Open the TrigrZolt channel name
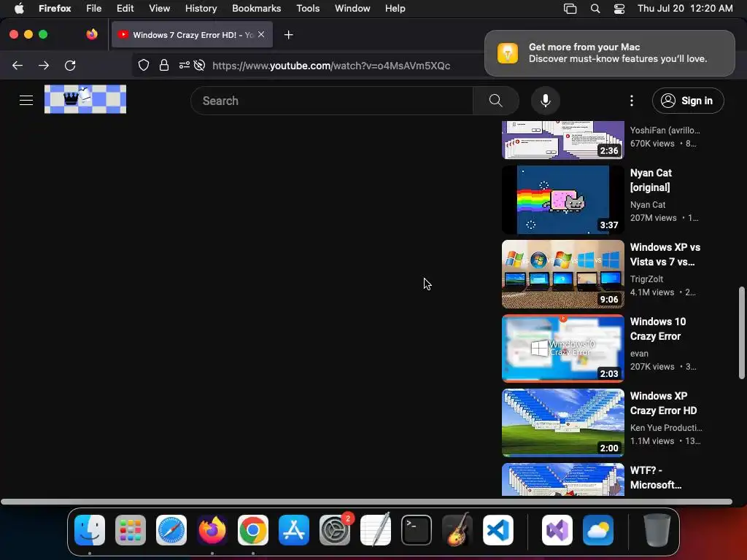This screenshot has width=747, height=560. tap(646, 279)
